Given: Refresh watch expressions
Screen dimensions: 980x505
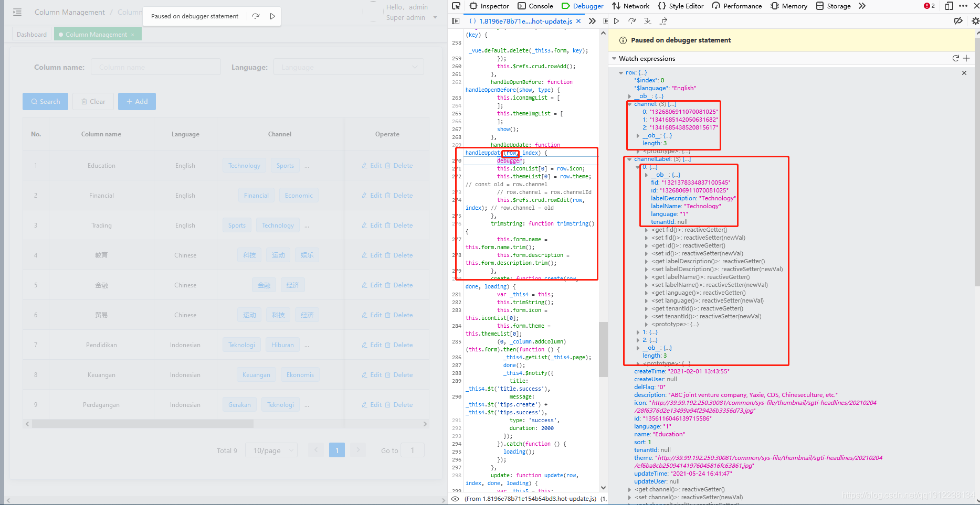Looking at the screenshot, I should [x=955, y=58].
